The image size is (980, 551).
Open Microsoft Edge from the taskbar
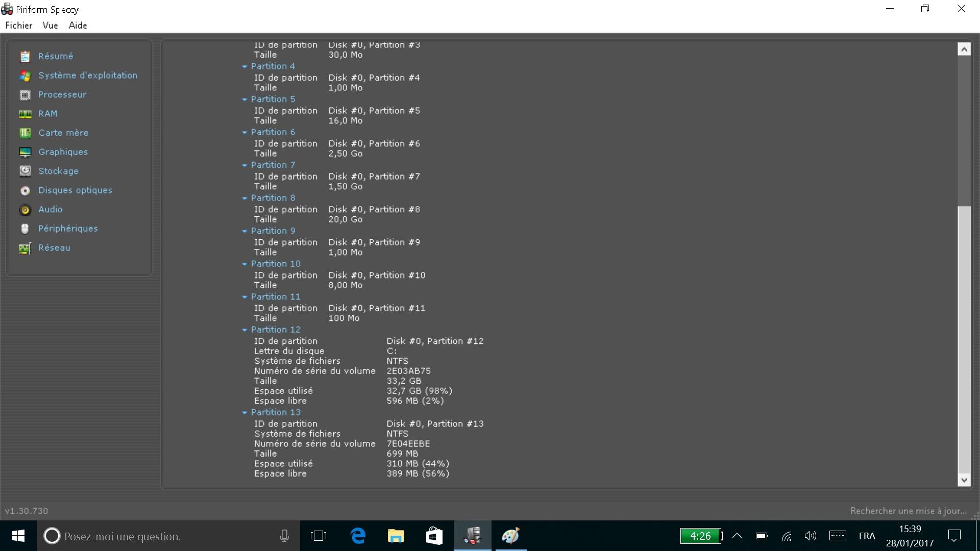coord(358,536)
